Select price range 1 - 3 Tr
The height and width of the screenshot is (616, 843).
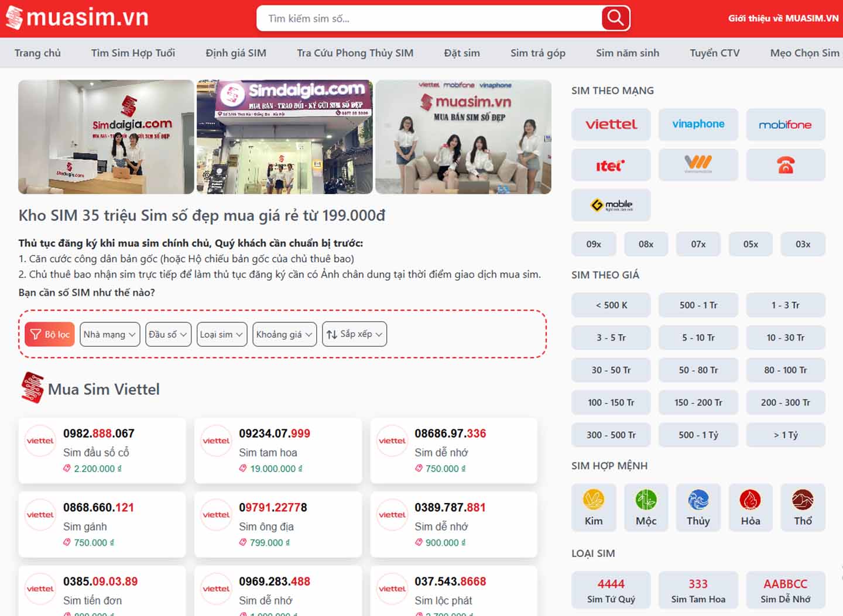click(785, 305)
